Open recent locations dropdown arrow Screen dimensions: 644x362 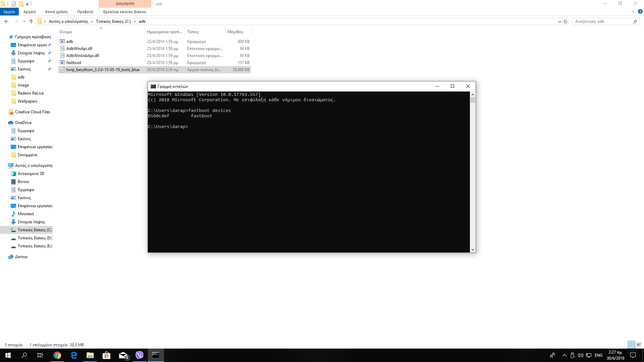tap(24, 21)
